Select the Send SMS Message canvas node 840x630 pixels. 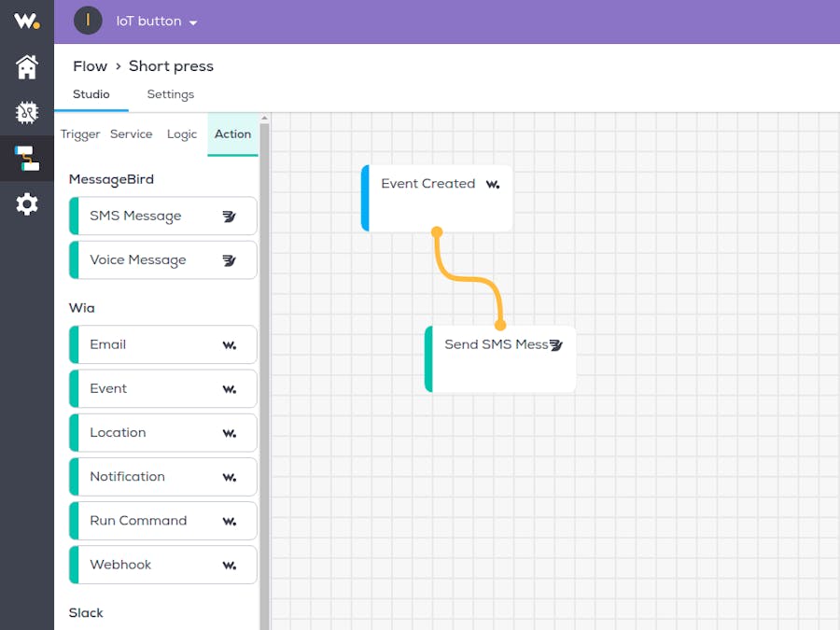tap(500, 359)
